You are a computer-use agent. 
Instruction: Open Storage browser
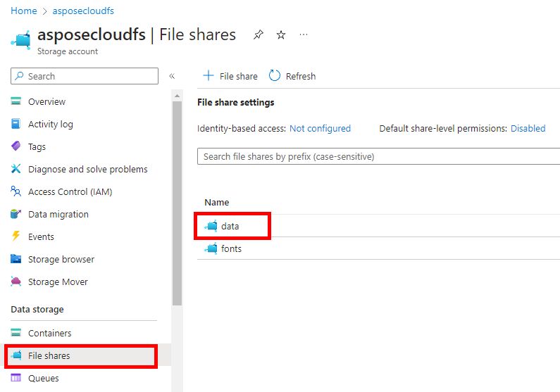61,259
